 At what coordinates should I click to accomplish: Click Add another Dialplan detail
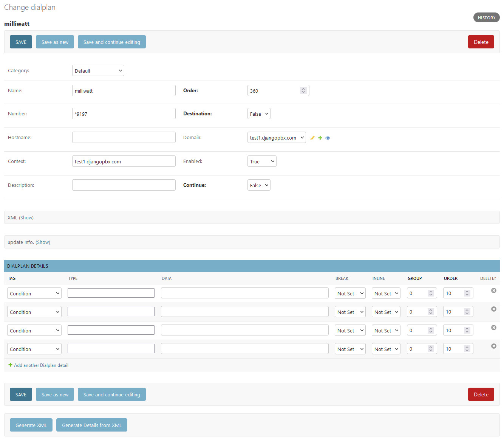click(x=41, y=365)
